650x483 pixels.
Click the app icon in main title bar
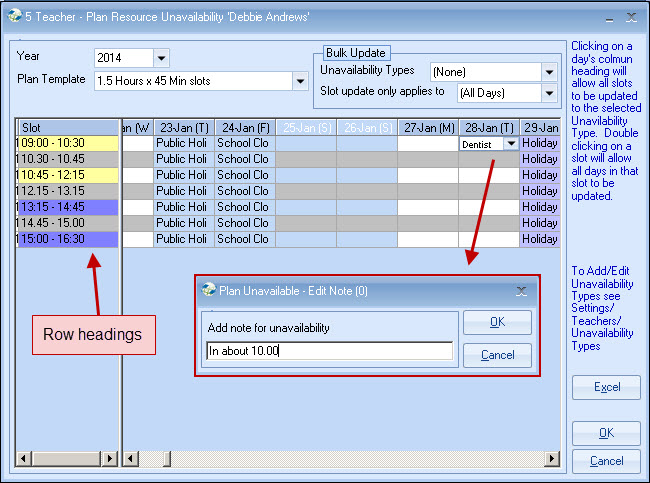(14, 16)
